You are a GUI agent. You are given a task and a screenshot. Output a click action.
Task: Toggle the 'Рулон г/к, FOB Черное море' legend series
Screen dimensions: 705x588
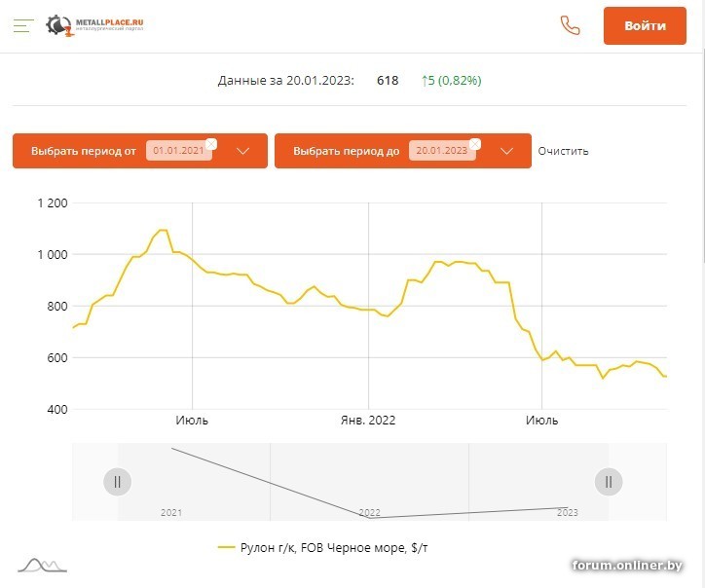(x=322, y=548)
